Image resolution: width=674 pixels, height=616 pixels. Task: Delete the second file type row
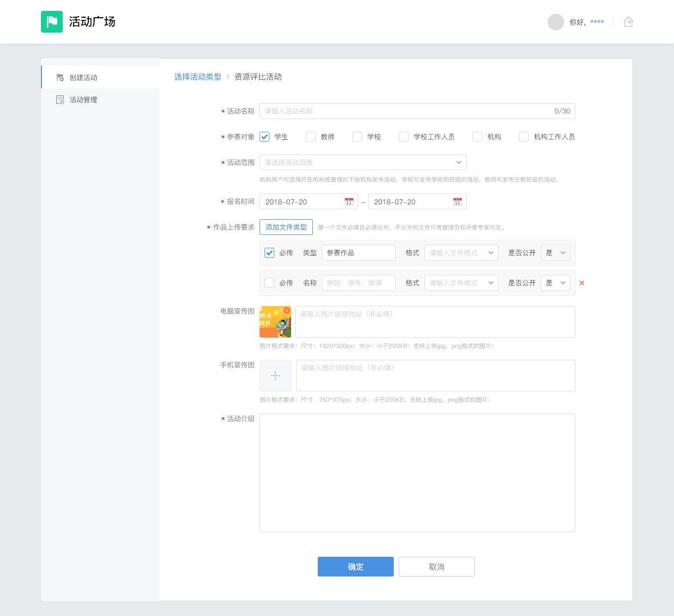[582, 283]
